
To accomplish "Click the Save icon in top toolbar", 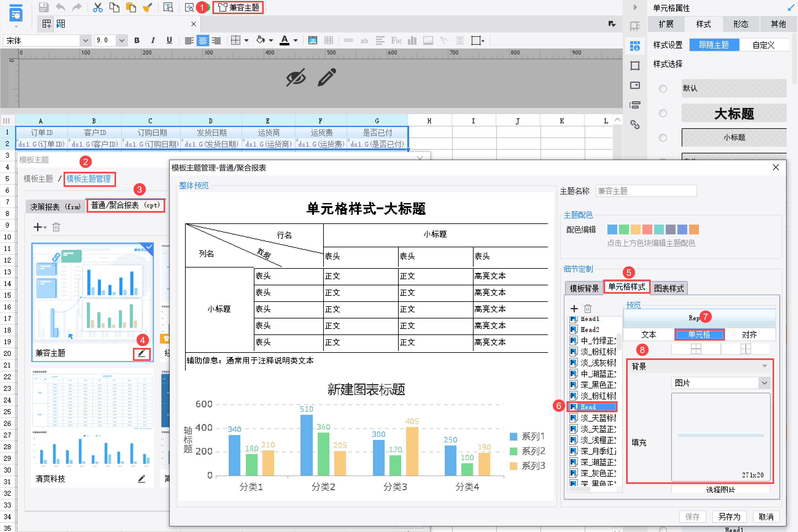I will point(44,7).
